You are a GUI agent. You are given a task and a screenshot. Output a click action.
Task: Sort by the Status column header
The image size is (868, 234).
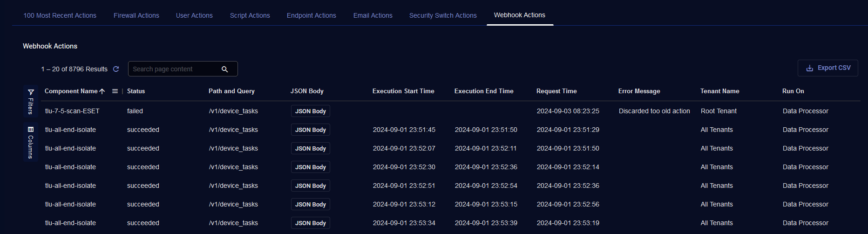136,91
